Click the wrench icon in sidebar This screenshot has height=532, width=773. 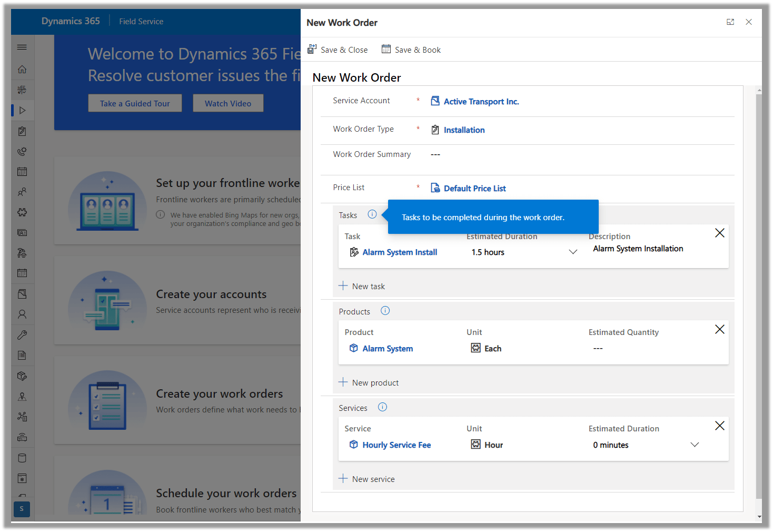[22, 335]
